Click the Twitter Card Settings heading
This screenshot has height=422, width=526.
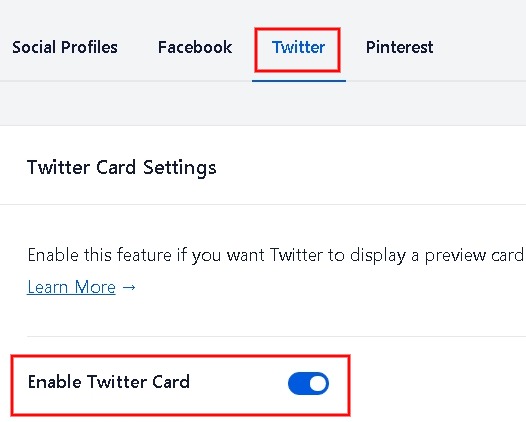(x=121, y=167)
